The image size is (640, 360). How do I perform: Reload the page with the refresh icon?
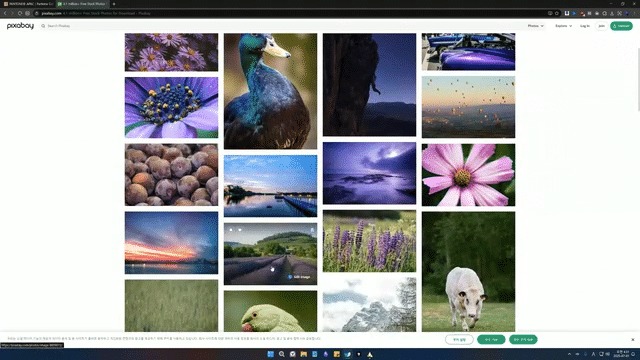[20, 13]
